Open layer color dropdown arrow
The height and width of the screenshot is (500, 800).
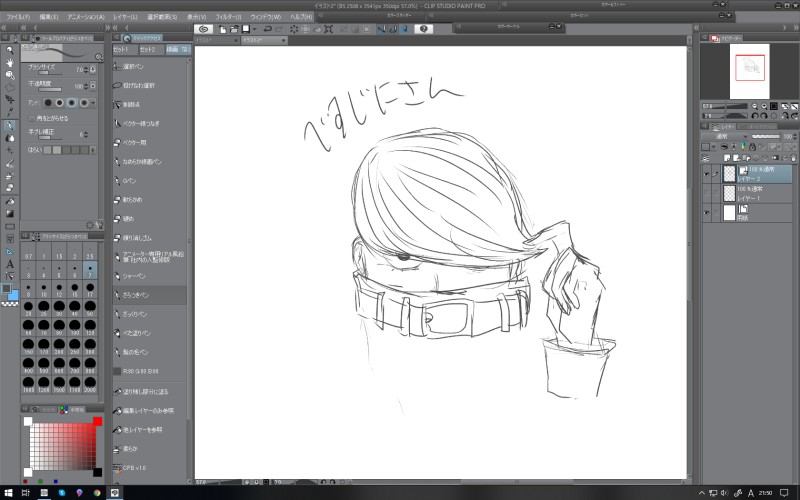713,147
